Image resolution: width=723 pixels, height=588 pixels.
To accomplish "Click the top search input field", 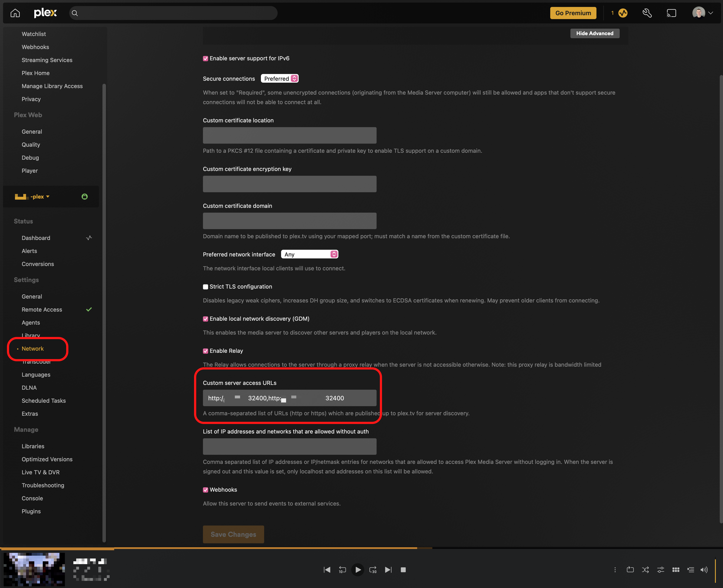I will 173,13.
